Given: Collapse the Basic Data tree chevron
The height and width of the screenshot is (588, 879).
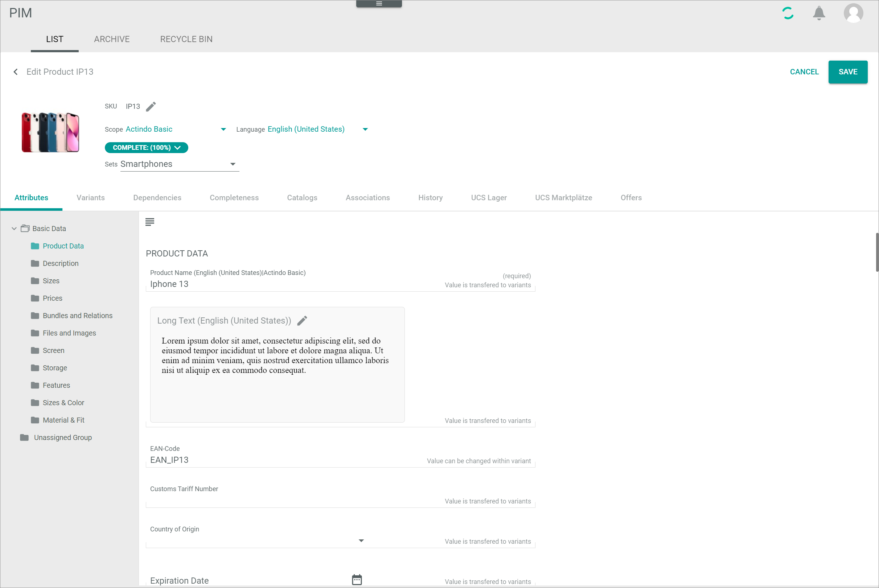Looking at the screenshot, I should coord(14,229).
